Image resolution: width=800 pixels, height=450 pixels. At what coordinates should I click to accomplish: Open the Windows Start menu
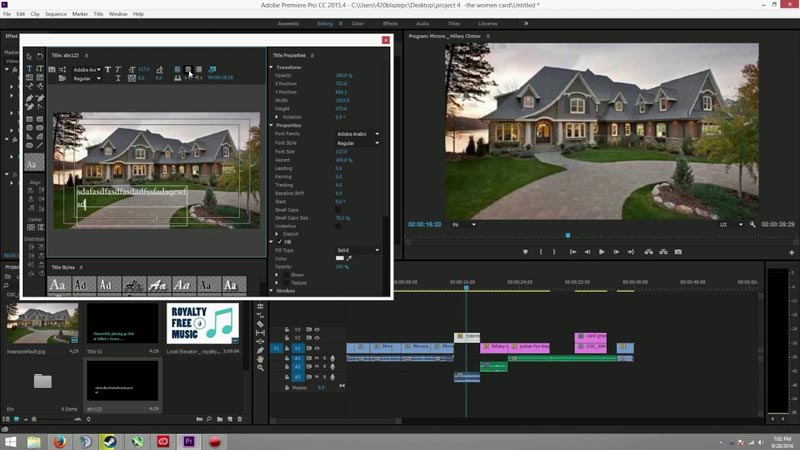coord(10,441)
